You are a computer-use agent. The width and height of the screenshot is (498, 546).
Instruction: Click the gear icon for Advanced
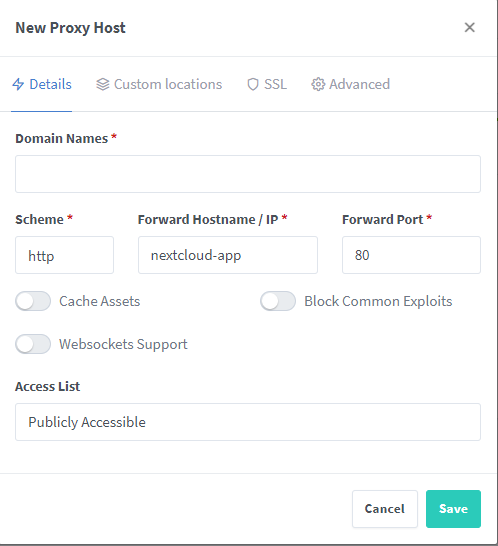[318, 84]
